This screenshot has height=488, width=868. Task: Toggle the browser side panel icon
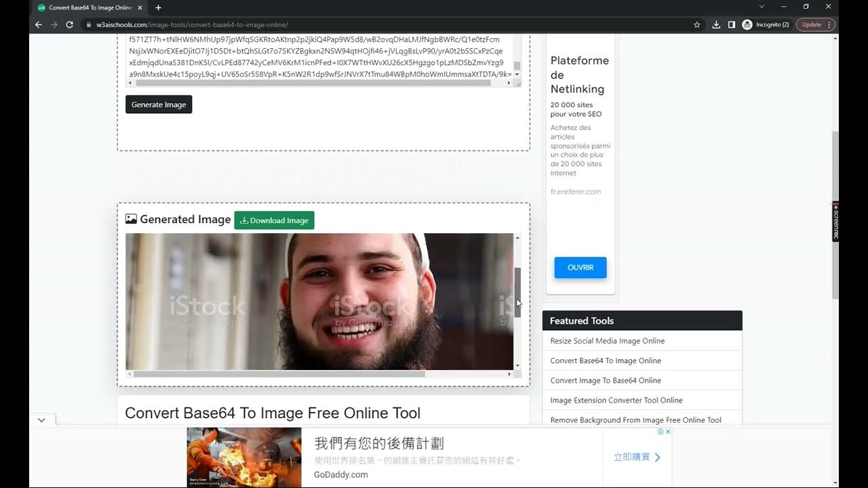point(732,24)
